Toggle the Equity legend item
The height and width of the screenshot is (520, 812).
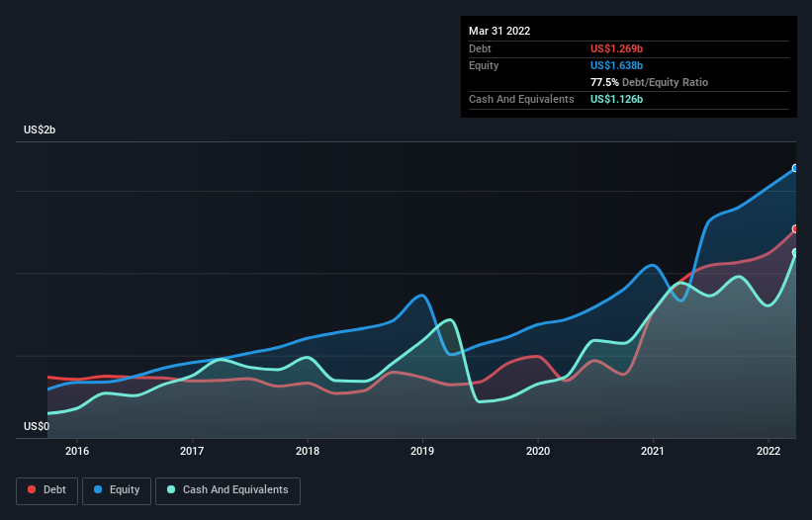117,490
